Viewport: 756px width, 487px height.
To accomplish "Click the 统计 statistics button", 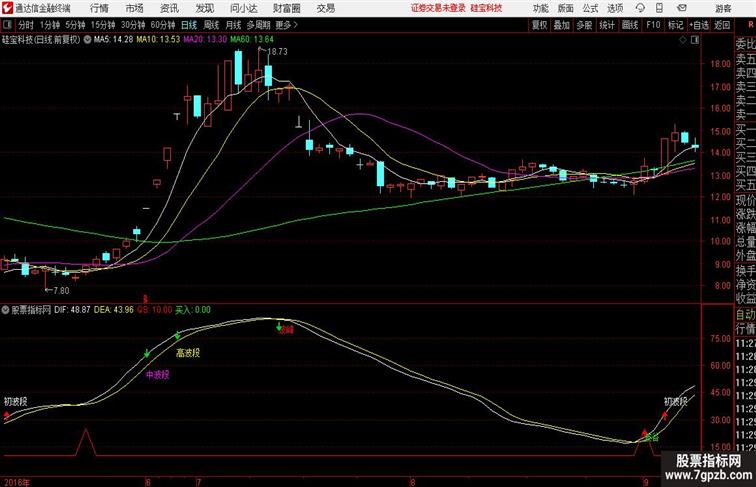I will 607,25.
